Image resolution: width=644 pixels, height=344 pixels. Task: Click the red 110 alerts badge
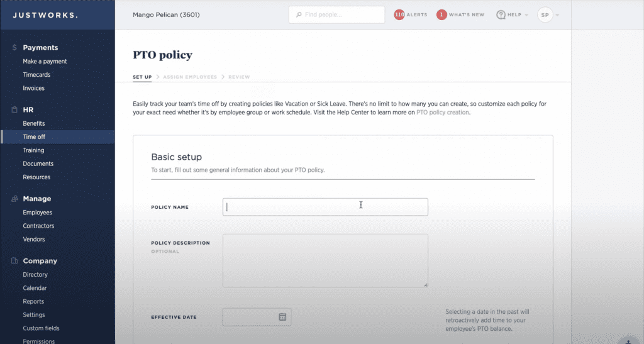[399, 14]
